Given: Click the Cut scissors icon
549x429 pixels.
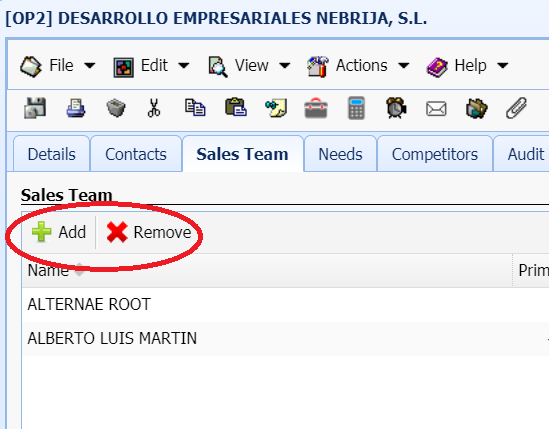Looking at the screenshot, I should point(154,108).
